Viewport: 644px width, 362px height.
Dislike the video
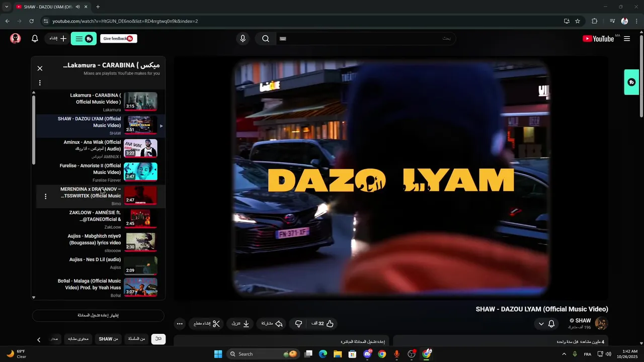click(298, 324)
